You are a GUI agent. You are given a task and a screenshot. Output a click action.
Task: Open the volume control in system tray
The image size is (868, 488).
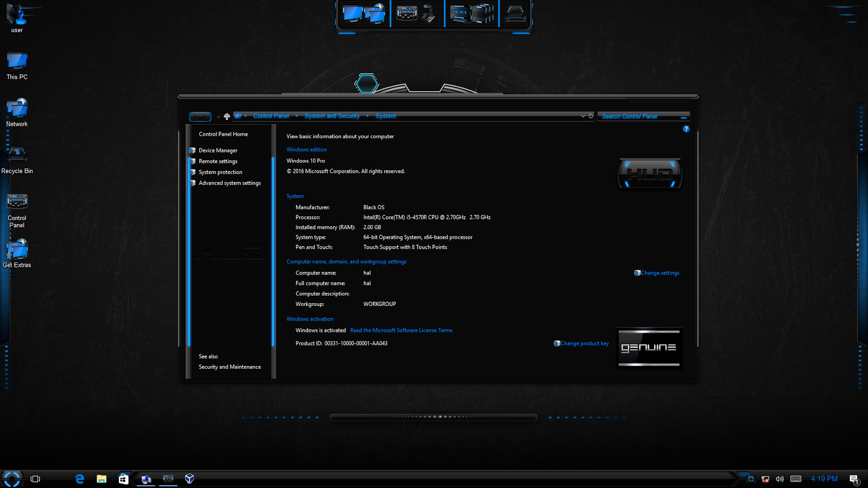click(x=780, y=479)
